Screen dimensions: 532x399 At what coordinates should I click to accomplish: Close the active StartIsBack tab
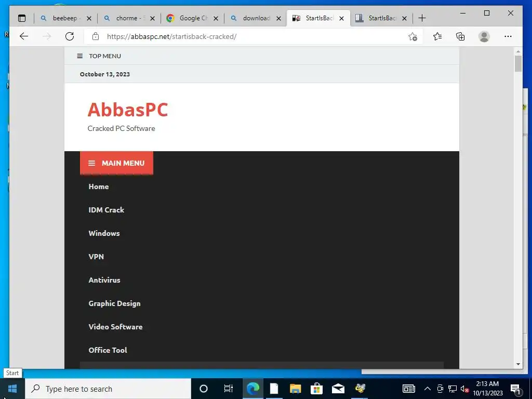(342, 18)
